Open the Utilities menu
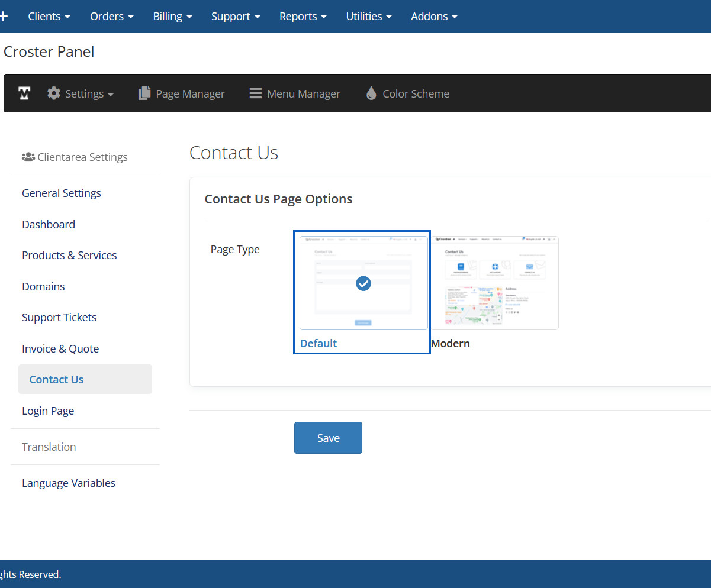This screenshot has height=588, width=711. [368, 16]
